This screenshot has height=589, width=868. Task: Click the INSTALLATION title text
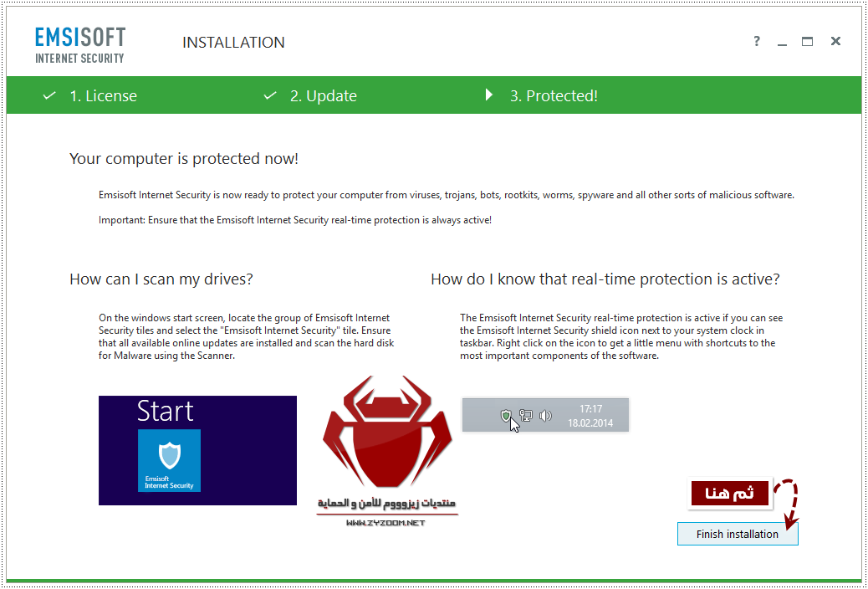[233, 42]
